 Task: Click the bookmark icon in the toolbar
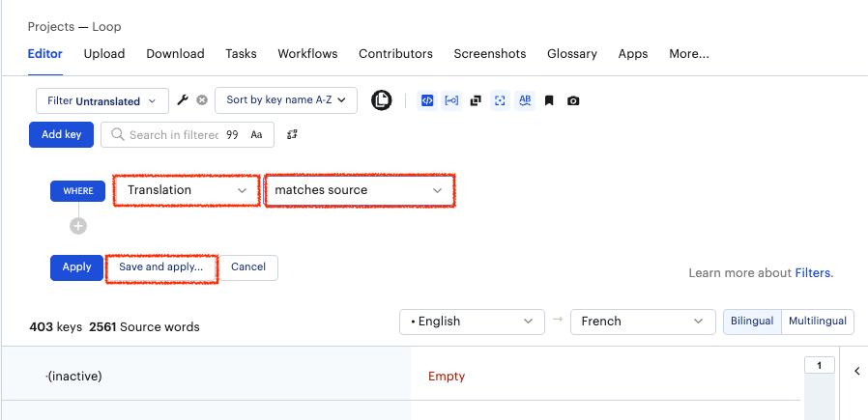pos(549,100)
